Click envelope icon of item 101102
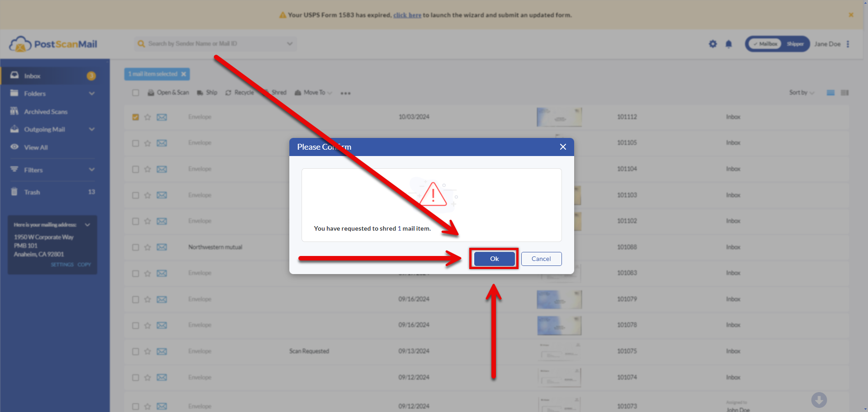Screen dimensions: 868x412 point(162,221)
